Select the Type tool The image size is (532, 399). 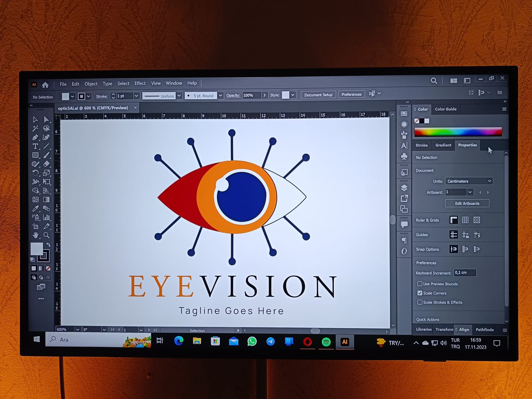coord(35,146)
